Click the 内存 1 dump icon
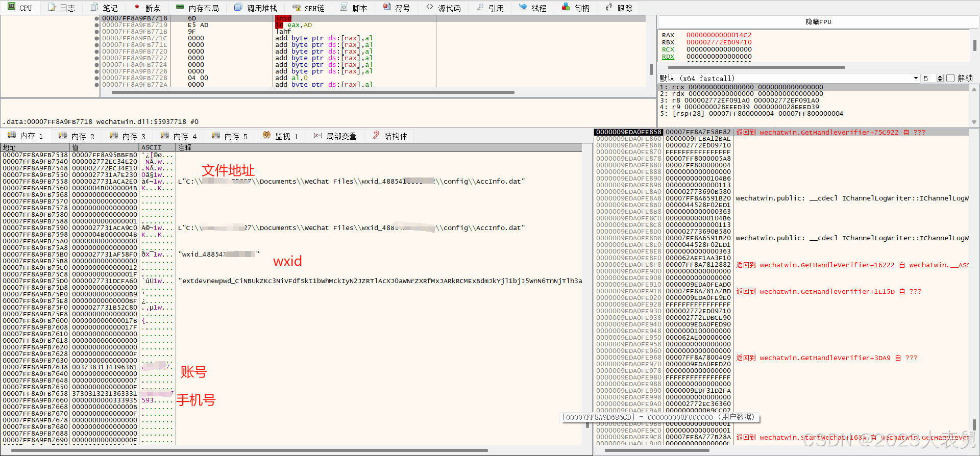The width and height of the screenshot is (980, 456). [x=12, y=135]
